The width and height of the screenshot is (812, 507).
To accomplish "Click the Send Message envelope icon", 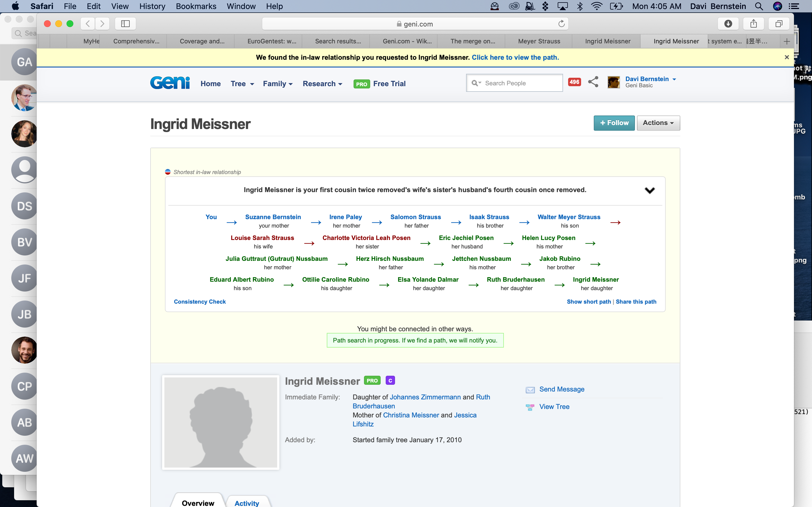I will click(530, 390).
